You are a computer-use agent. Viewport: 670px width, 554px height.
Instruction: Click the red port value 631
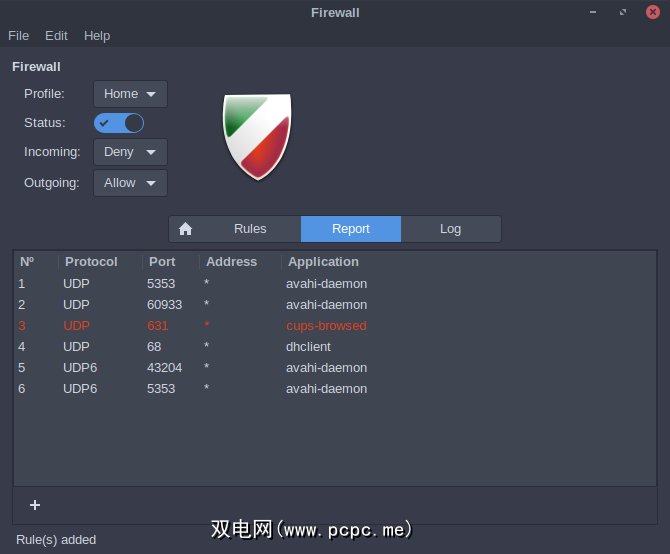pyautogui.click(x=158, y=326)
